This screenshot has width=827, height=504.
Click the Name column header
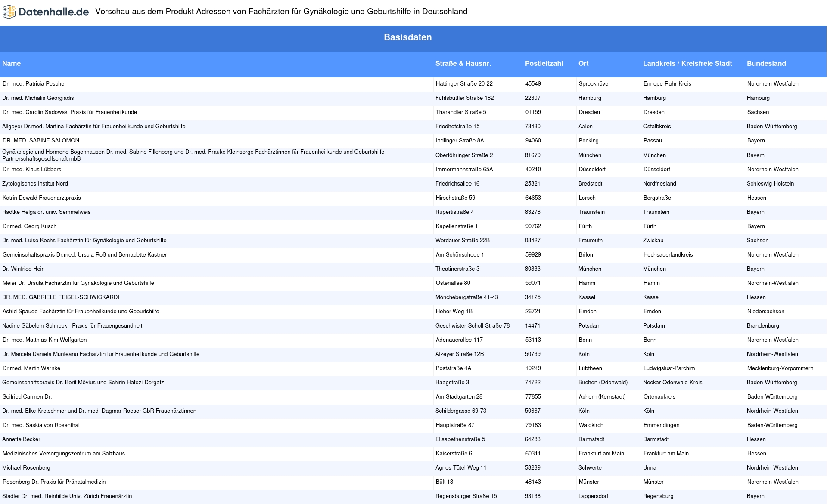point(12,64)
